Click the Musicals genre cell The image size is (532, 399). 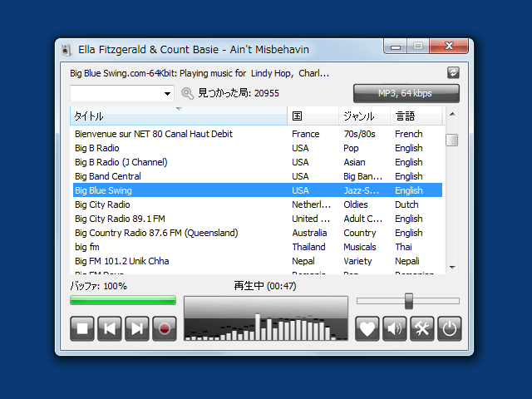click(x=360, y=247)
